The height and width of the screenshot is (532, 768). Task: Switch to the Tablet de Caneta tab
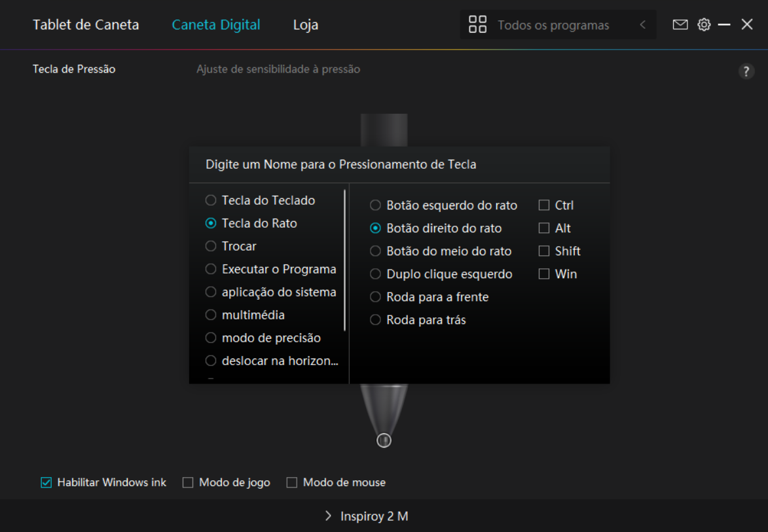point(86,25)
